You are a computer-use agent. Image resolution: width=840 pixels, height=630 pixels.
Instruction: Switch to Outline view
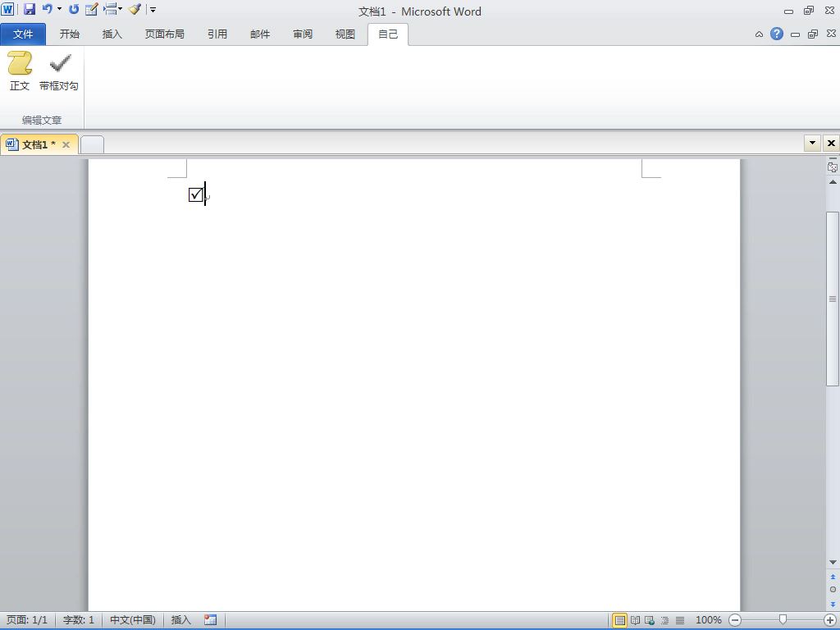664,620
